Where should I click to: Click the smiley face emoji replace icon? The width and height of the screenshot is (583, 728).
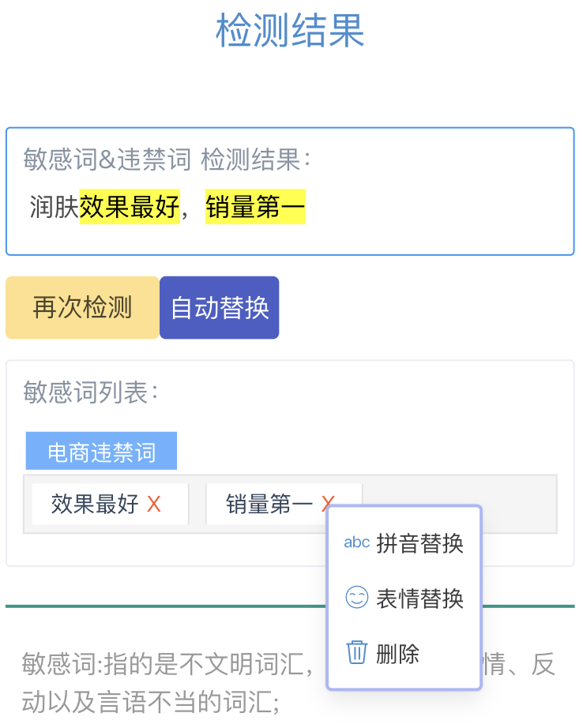click(x=356, y=598)
